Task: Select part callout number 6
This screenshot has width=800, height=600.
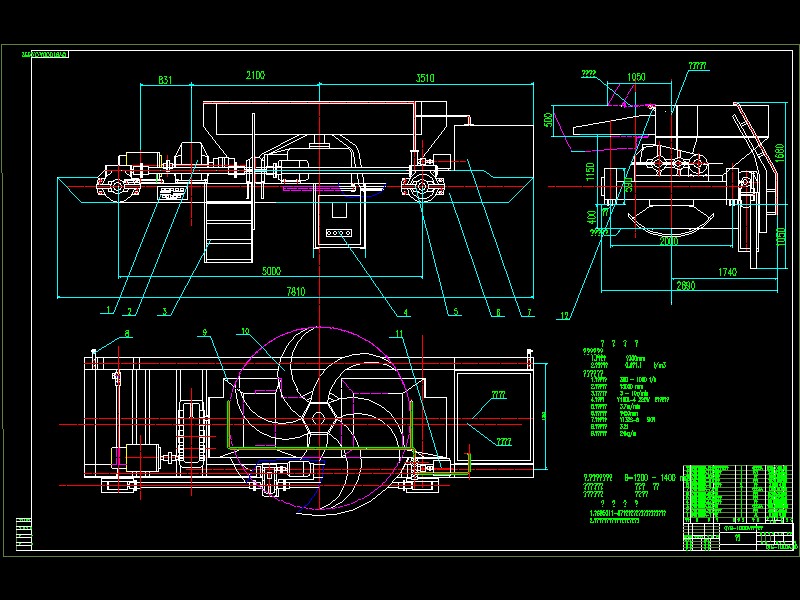Action: [498, 312]
